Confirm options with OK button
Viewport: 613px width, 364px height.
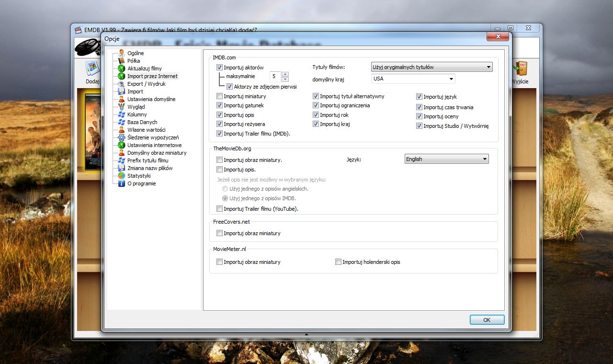[x=487, y=320]
